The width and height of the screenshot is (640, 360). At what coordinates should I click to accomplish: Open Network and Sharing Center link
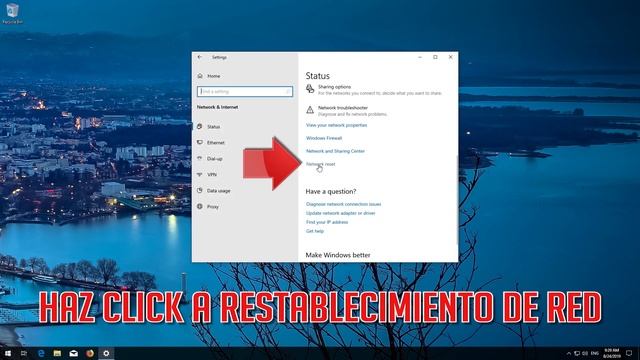point(335,151)
